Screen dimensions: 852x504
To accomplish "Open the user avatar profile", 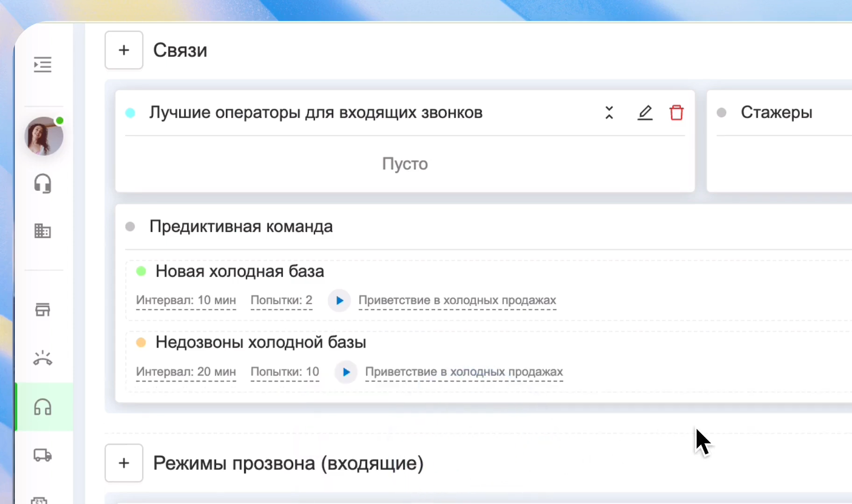I will pyautogui.click(x=44, y=136).
